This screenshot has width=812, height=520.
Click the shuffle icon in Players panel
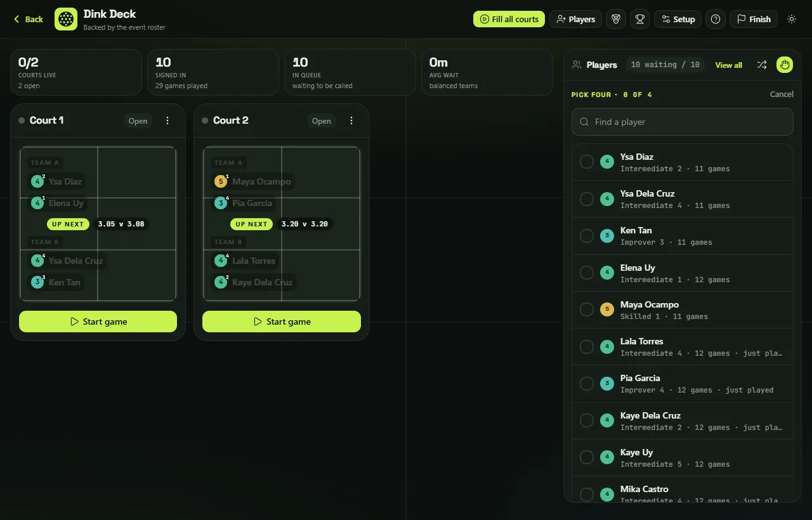[762, 65]
